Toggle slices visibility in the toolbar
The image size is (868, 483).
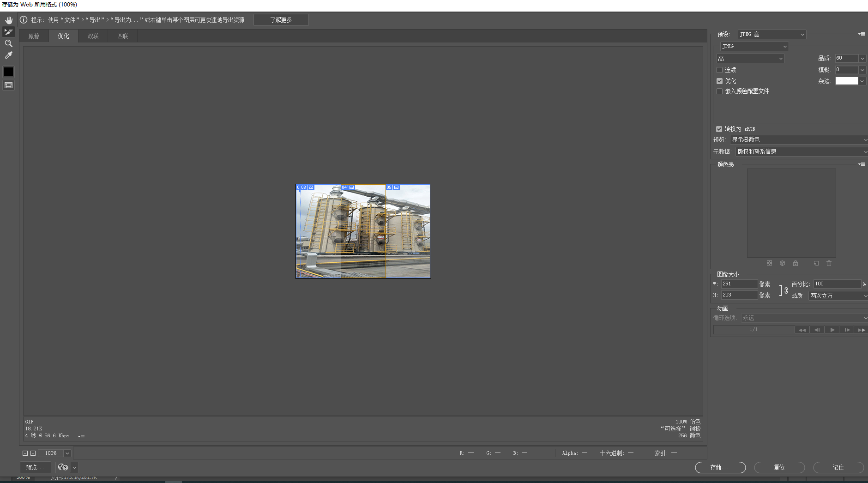pos(8,85)
